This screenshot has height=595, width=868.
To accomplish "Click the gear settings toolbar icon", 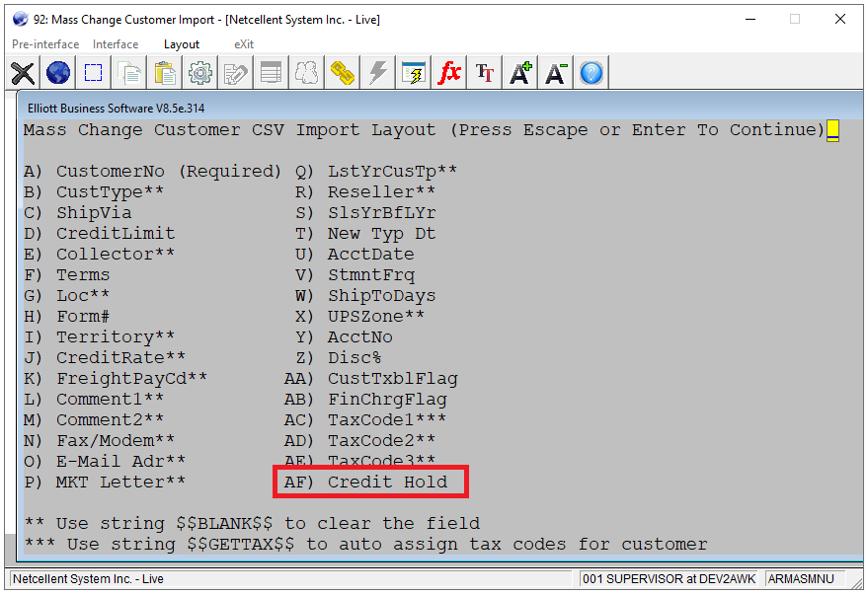I will tap(199, 73).
